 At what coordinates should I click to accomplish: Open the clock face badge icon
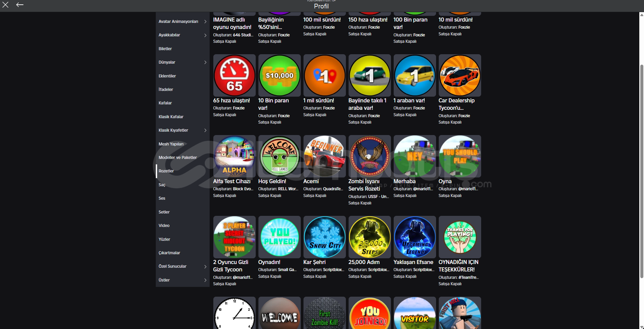235,313
